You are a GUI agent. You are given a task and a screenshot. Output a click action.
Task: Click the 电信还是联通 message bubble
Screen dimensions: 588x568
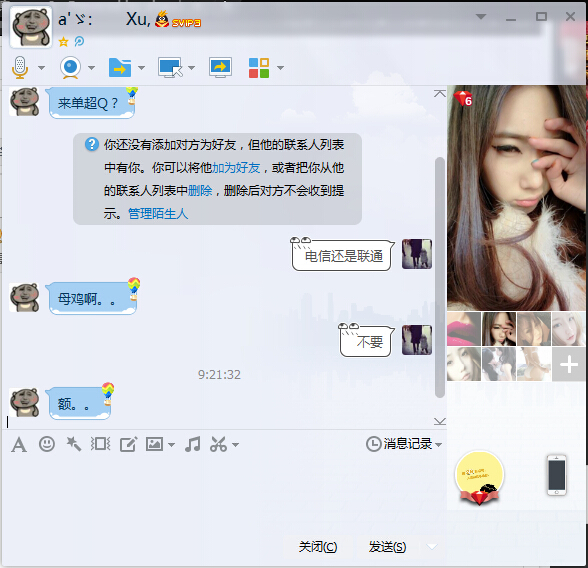pyautogui.click(x=343, y=255)
